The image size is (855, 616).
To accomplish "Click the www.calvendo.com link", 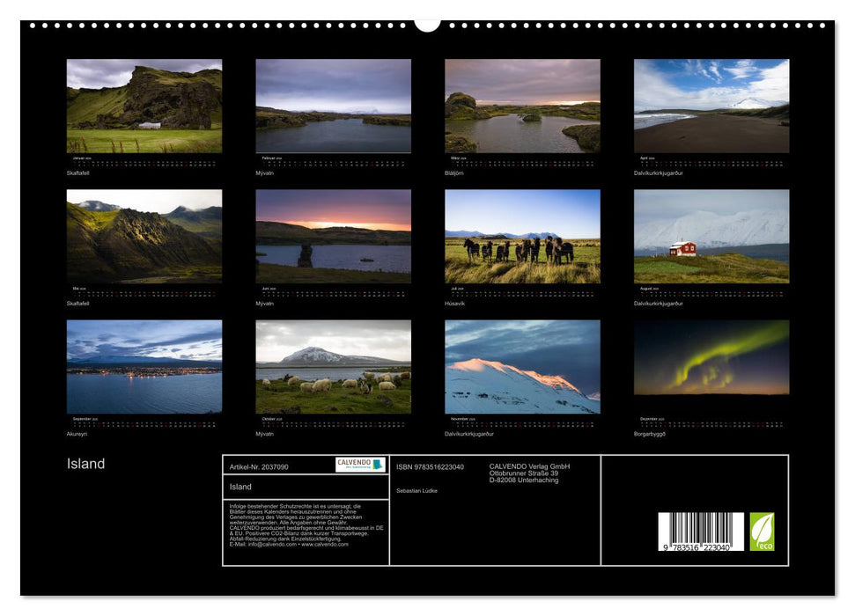I will click(328, 546).
